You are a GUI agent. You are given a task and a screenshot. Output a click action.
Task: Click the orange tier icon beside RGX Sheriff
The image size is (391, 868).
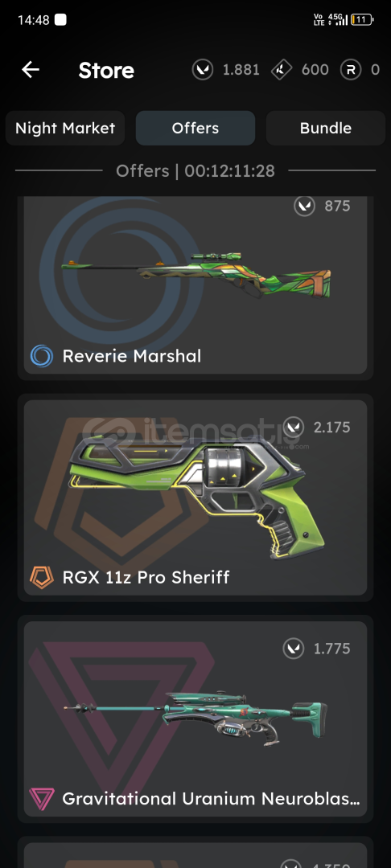[x=42, y=577]
